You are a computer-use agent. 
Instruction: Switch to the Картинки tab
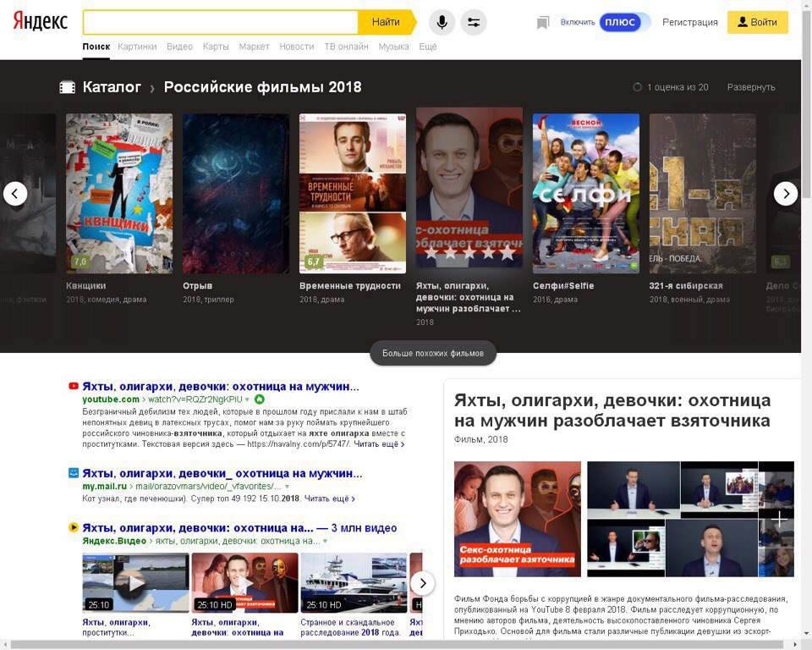[137, 47]
